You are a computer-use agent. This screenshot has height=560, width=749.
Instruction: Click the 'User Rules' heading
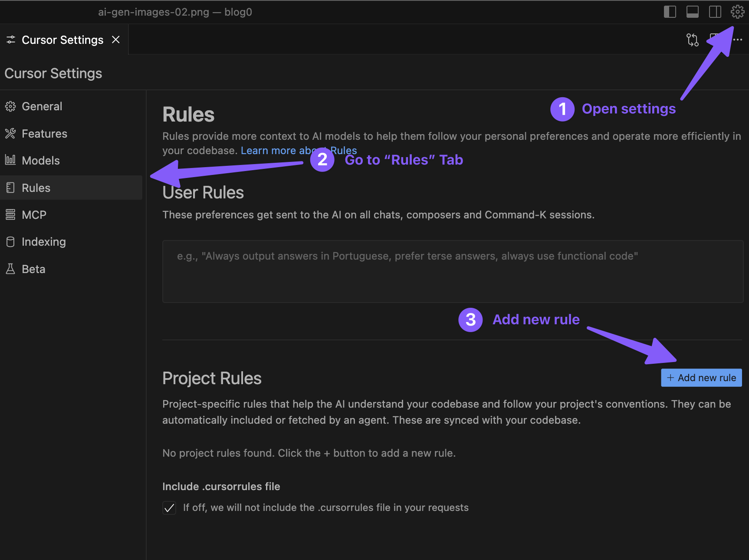tap(203, 193)
